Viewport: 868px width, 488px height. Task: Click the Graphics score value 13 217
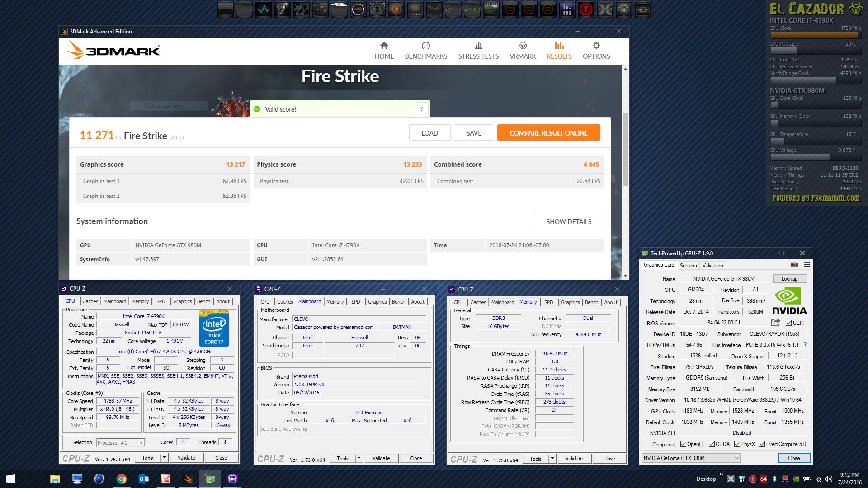coord(236,164)
